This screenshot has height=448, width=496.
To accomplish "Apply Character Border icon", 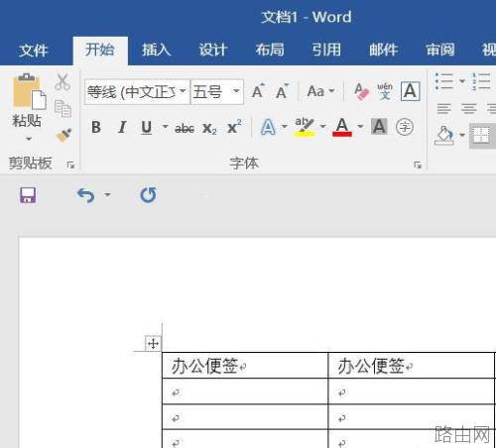I will pos(410,91).
